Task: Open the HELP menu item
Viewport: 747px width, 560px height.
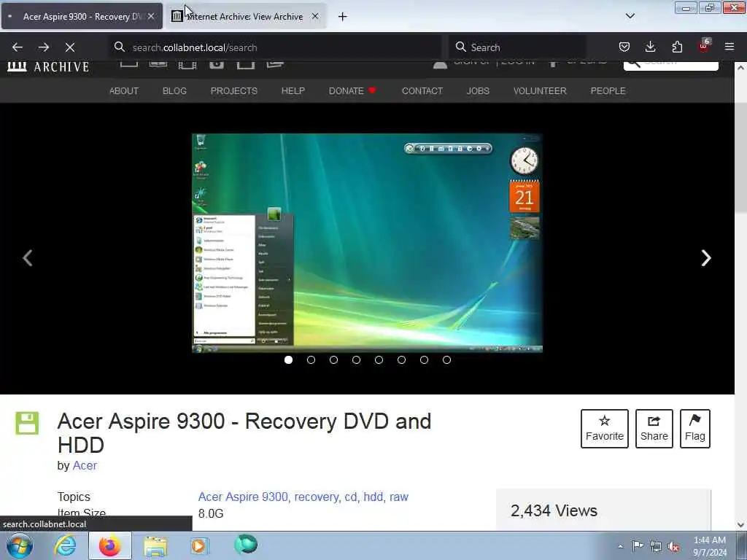Action: point(293,90)
